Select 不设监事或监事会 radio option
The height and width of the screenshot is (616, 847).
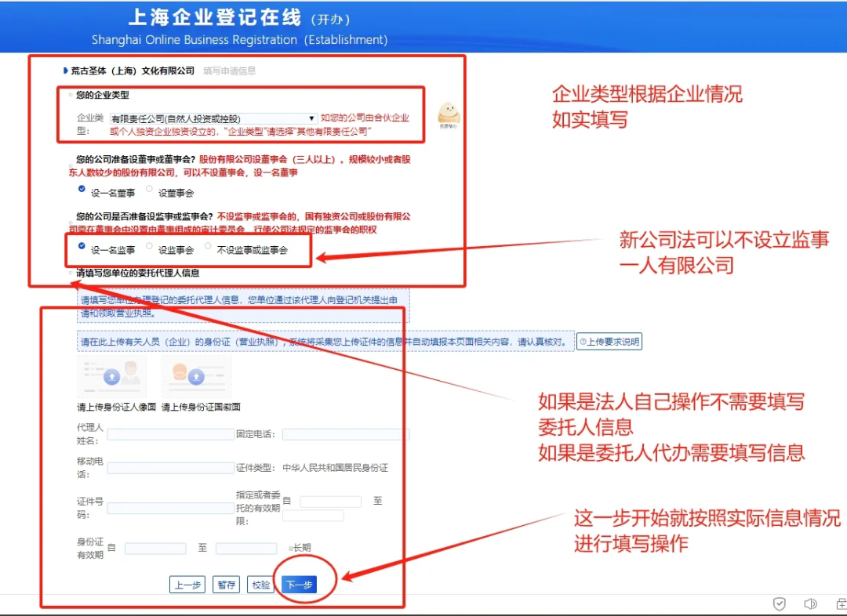(207, 246)
